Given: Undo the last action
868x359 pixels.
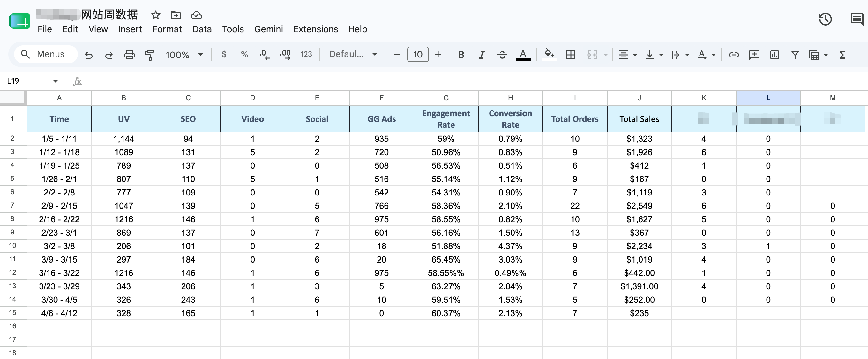Looking at the screenshot, I should (x=89, y=55).
